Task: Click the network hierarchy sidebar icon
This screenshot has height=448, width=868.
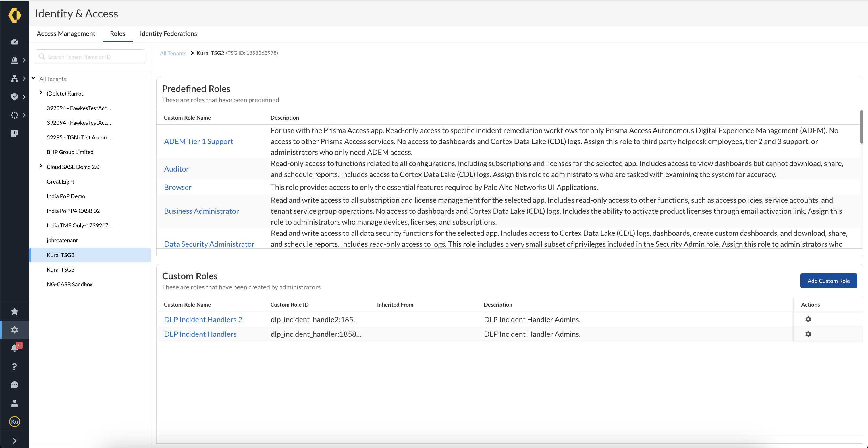Action: 14,78
